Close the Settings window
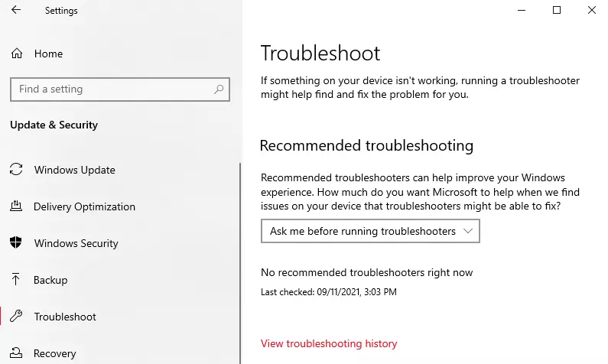Image resolution: width=608 pixels, height=364 pixels. tap(591, 11)
